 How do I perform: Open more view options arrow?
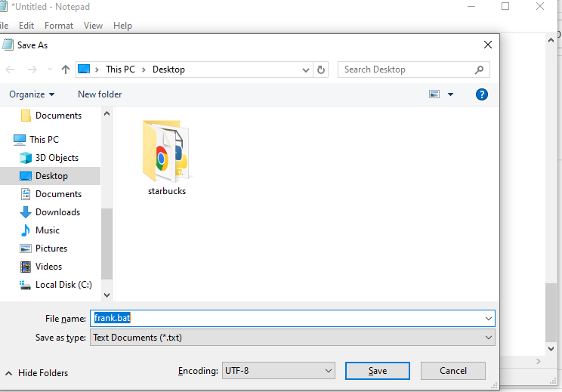pos(450,94)
